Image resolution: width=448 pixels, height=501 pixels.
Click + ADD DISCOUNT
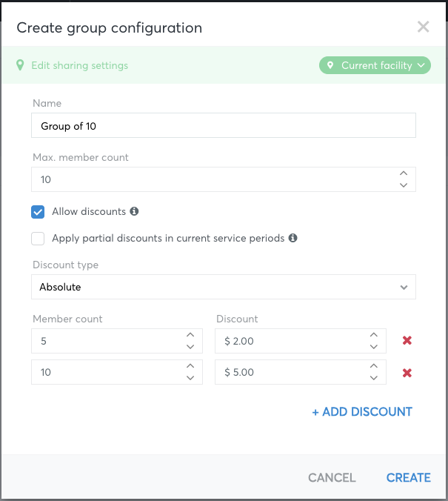[x=362, y=412]
